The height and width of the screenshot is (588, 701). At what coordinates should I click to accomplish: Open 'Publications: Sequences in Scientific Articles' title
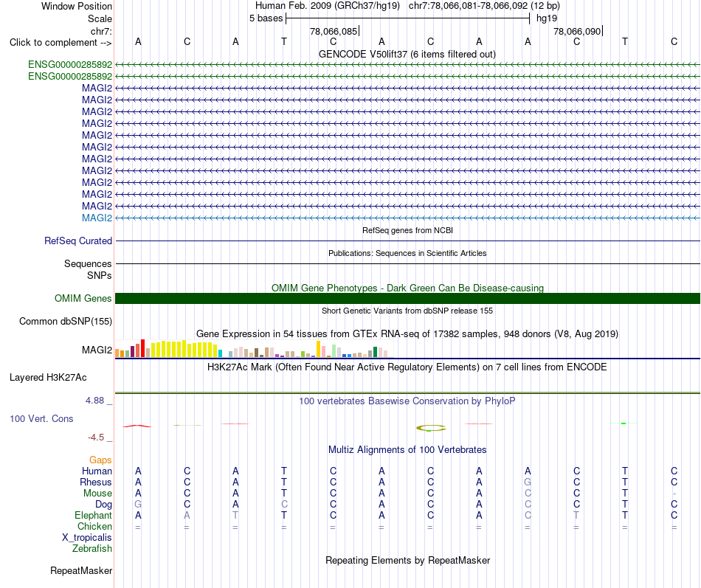tap(407, 253)
